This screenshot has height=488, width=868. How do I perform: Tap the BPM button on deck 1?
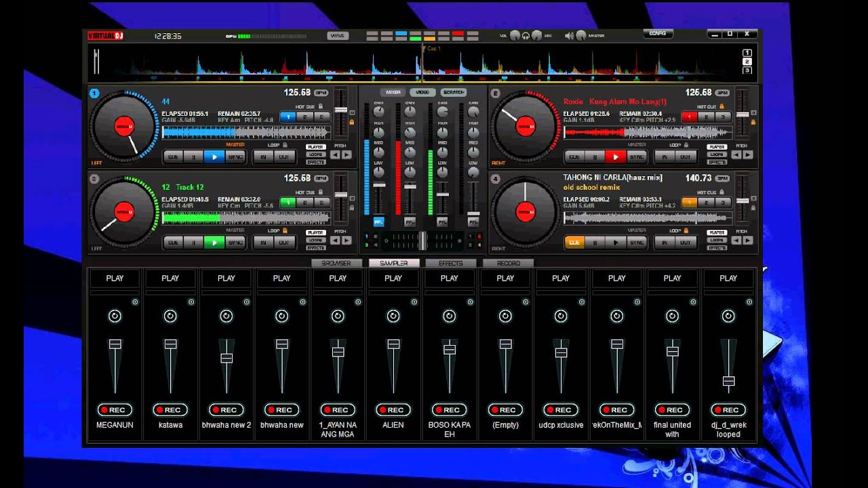[321, 93]
